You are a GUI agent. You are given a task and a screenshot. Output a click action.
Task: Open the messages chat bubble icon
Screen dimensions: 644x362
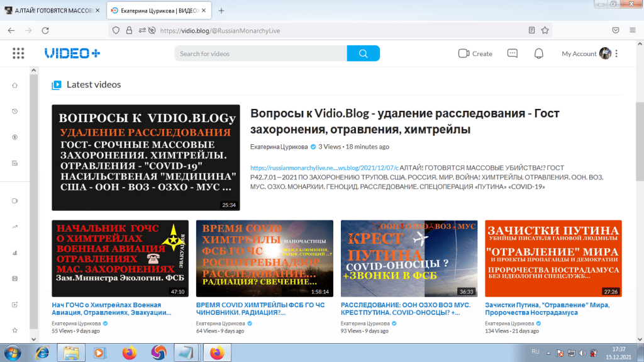pos(512,54)
